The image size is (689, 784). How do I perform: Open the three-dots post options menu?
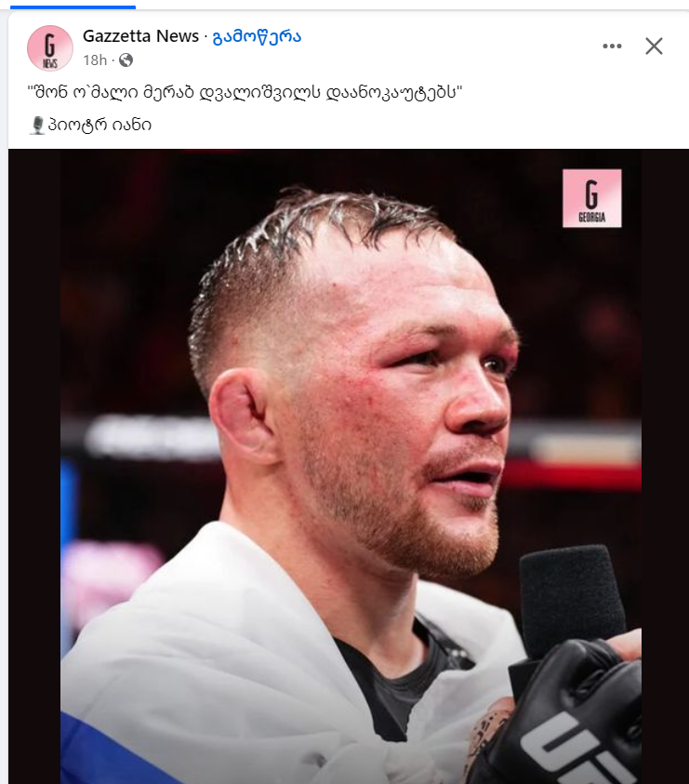(612, 46)
